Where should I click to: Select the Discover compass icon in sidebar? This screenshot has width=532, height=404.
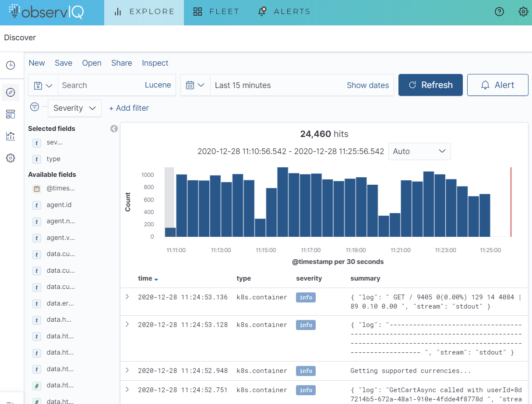(11, 92)
